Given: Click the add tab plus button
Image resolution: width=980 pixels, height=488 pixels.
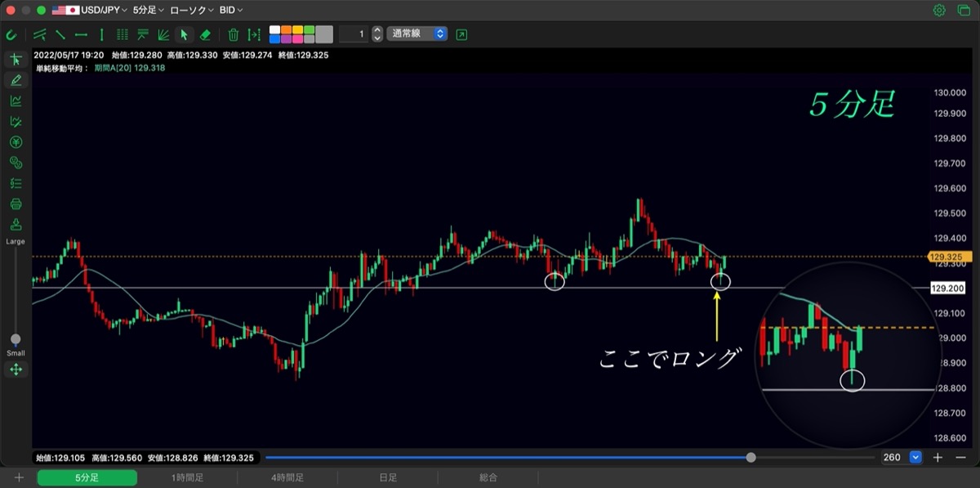Looking at the screenshot, I should (19, 477).
